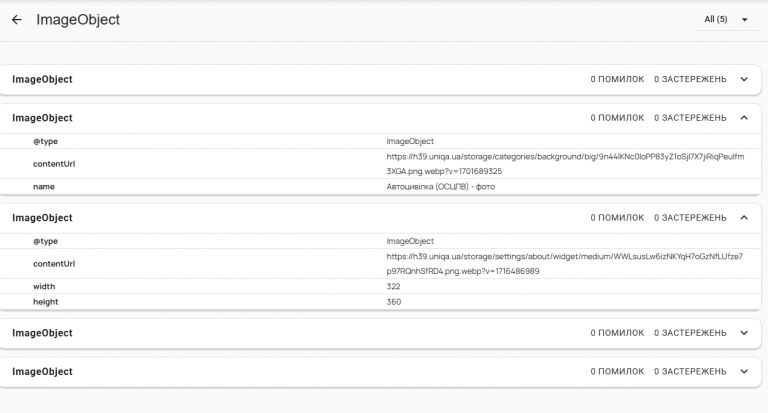
Task: Click "0 ЗАСТЕРЕЖЕНЬ" on the fourth ImageObject card
Action: [690, 332]
